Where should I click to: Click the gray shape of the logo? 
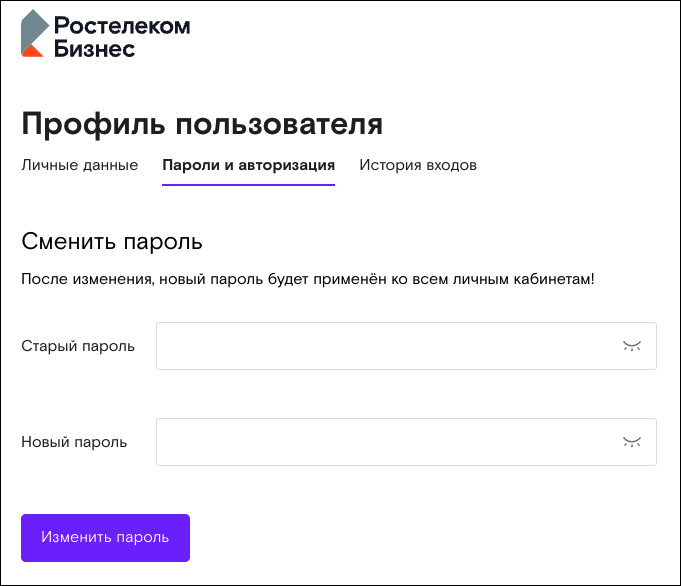(34, 30)
